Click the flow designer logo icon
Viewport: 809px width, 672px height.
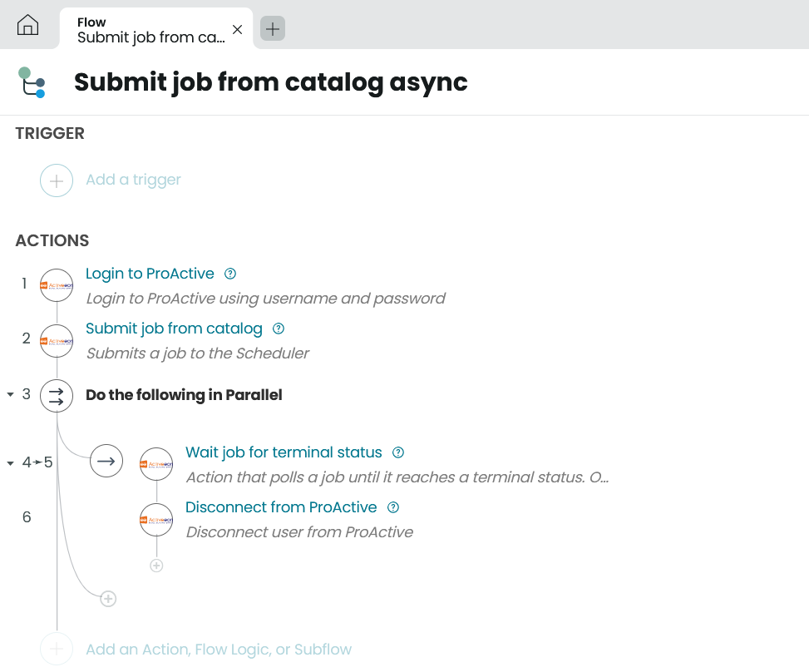(x=32, y=82)
